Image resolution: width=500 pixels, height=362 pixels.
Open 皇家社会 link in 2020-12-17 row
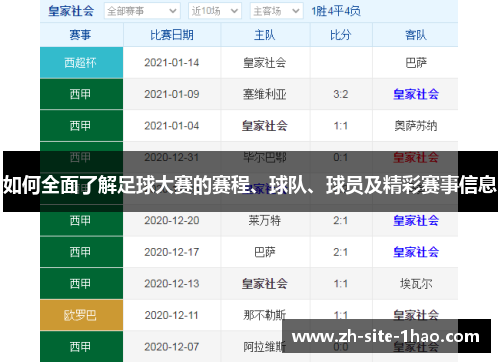[x=416, y=252]
